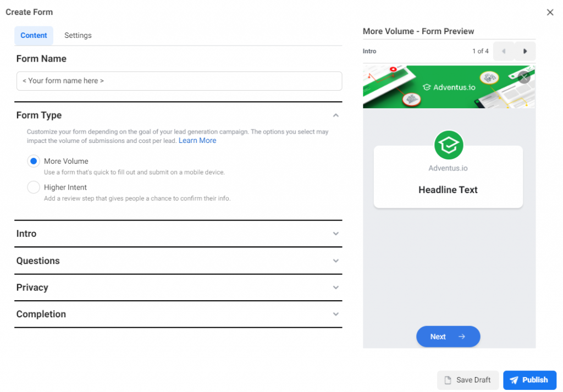Publish the form
Screen dimensions: 563x392
529,380
